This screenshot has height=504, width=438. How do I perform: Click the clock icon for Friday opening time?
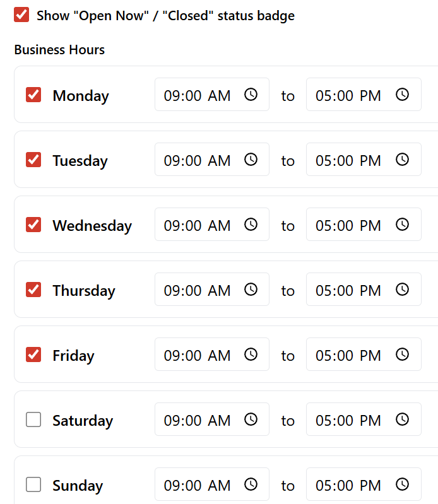point(251,355)
